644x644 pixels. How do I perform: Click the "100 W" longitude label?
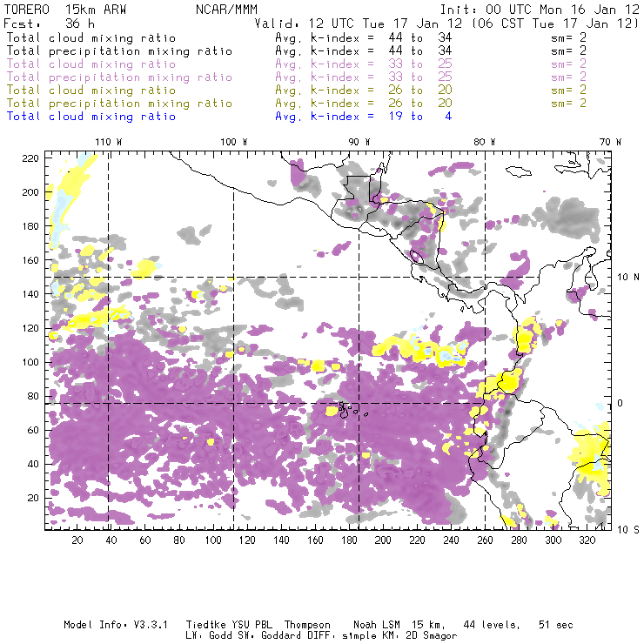234,142
